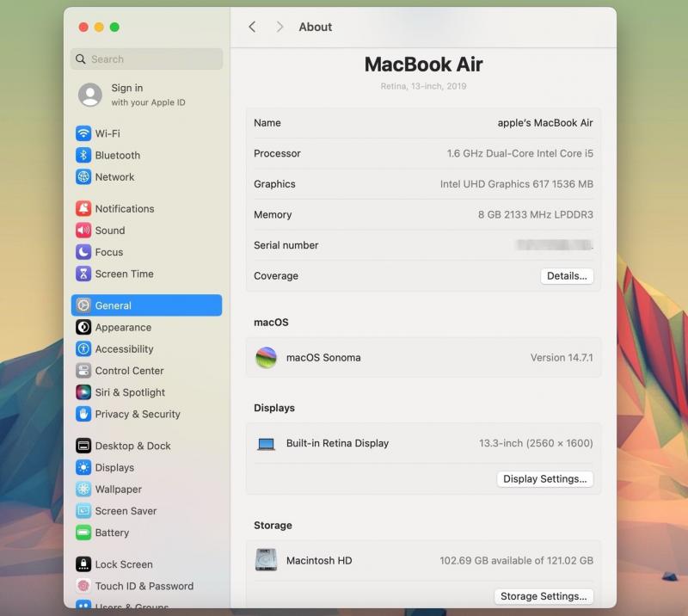The width and height of the screenshot is (688, 616).
Task: Click the computer name apple's MacBook Air
Action: [x=545, y=123]
